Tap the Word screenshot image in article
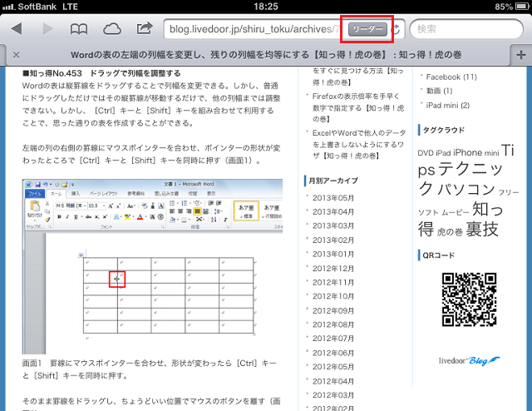Image resolution: width=532 pixels, height=411 pixels. coord(152,266)
